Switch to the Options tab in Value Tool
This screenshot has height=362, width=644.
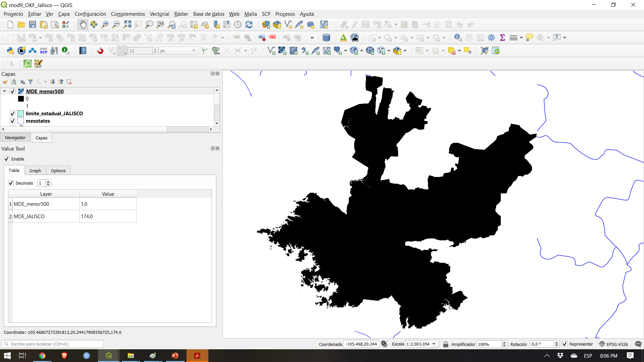(x=58, y=171)
